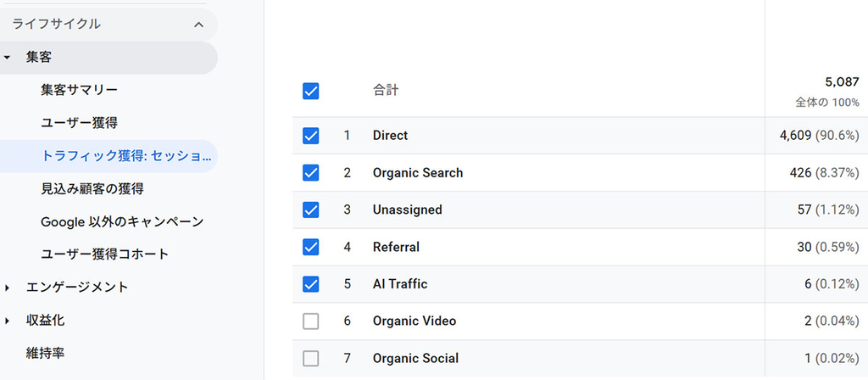Click the 全体の 100% caption
Viewport: 868px width, 380px height.
click(x=827, y=103)
